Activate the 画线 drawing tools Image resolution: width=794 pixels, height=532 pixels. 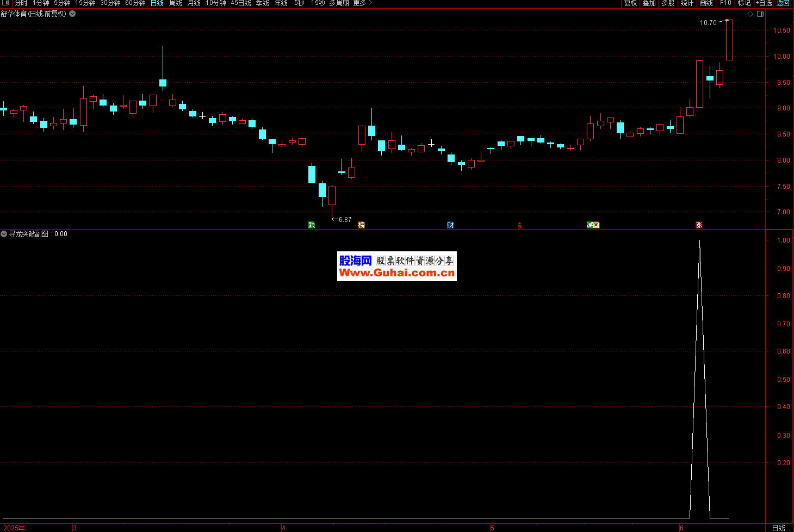706,3
